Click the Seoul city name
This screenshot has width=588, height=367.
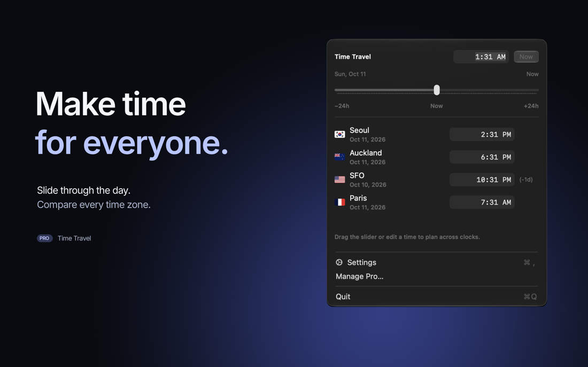359,130
